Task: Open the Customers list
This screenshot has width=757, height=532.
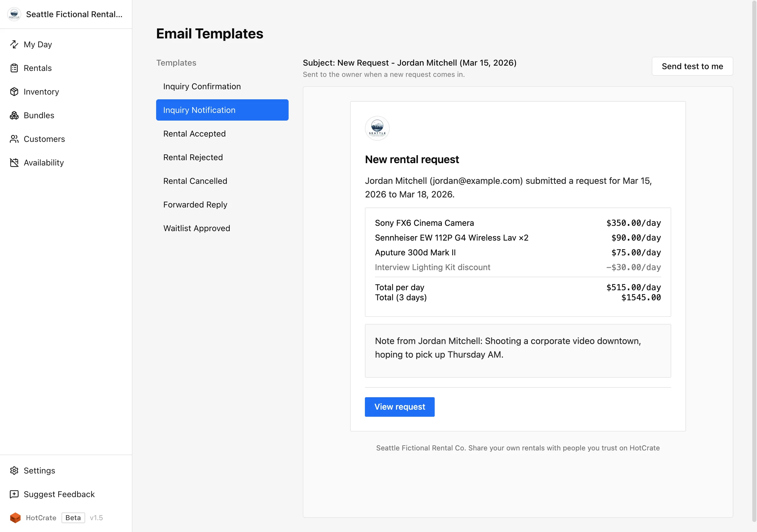Action: [x=66, y=139]
